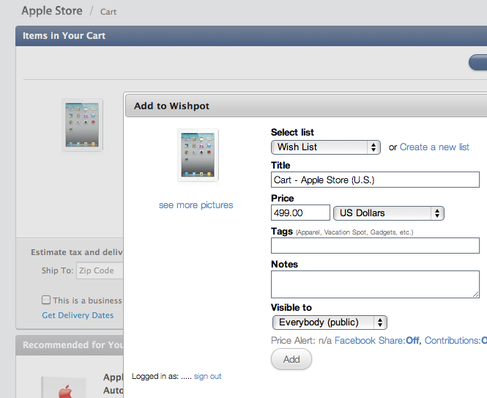This screenshot has width=487, height=398.
Task: Open the Everybody (public) visibility dropdown
Action: 329,322
